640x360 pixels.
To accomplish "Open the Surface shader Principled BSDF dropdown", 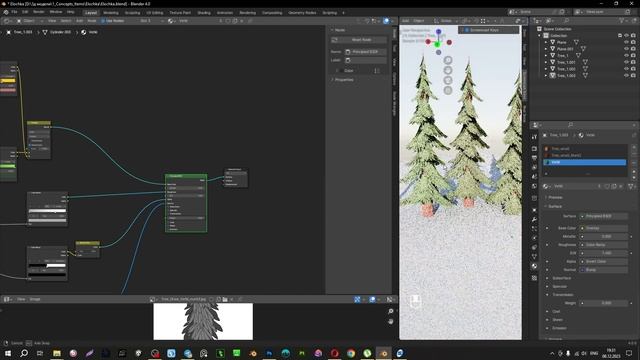I will [x=603, y=216].
